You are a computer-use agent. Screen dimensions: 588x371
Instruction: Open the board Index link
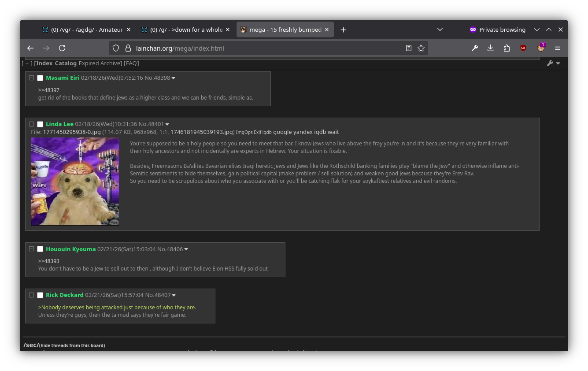tap(44, 63)
